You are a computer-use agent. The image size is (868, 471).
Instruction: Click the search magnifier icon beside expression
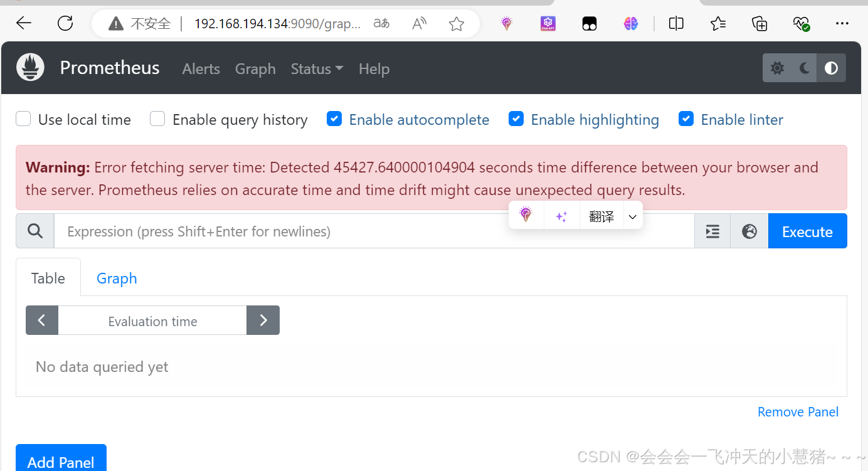35,231
